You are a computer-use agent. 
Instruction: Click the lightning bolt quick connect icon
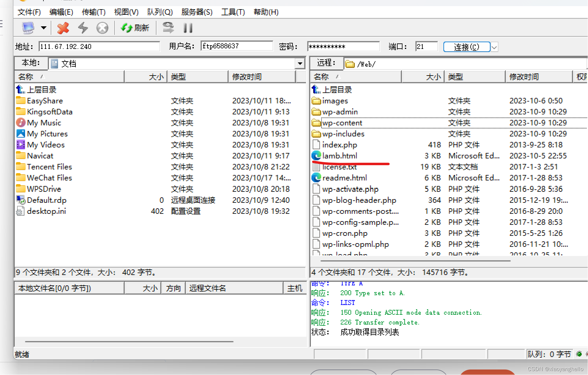83,28
